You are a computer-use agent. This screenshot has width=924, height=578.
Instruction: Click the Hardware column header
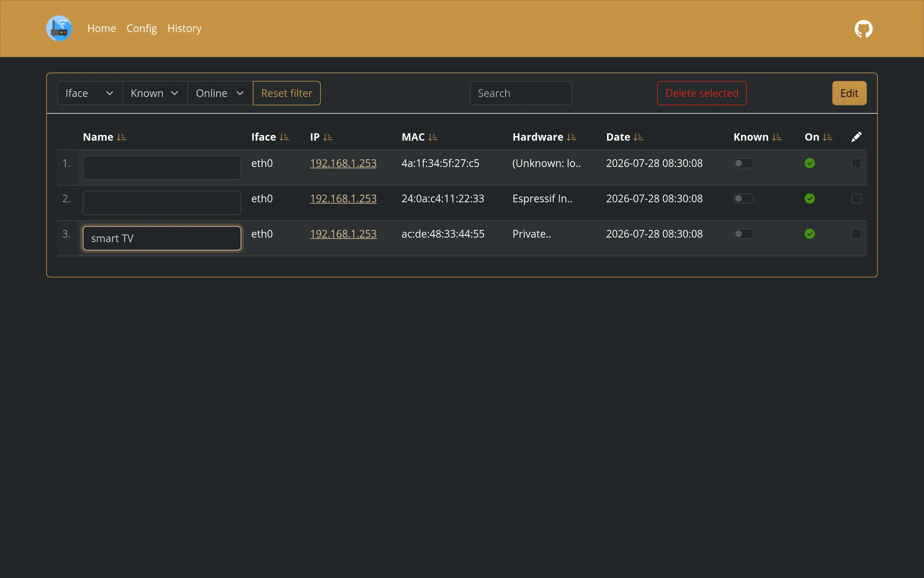(x=538, y=137)
